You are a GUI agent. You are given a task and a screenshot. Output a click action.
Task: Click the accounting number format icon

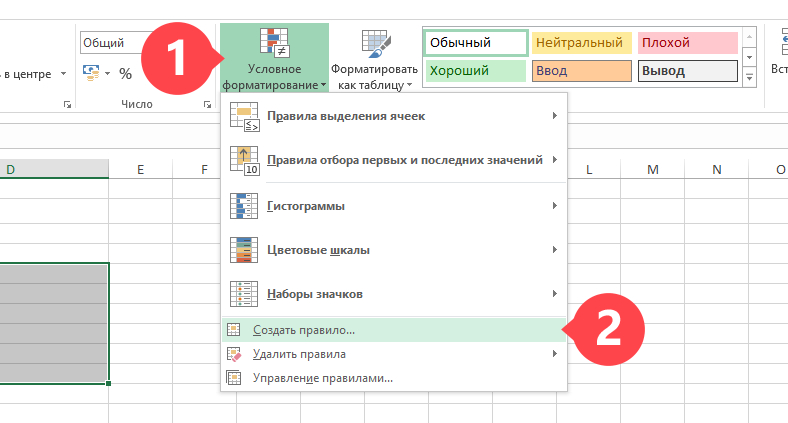[x=91, y=73]
